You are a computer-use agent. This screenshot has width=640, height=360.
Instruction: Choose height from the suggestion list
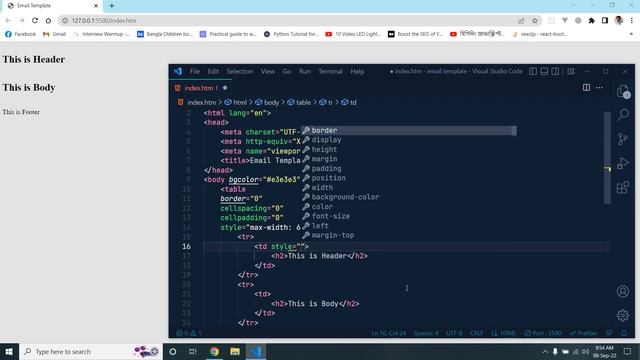[x=409, y=149]
